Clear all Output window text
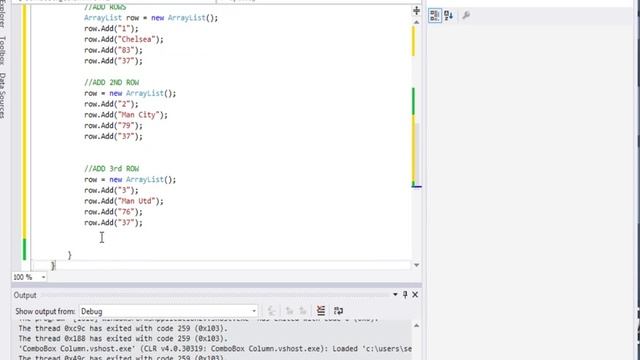 click(321, 311)
